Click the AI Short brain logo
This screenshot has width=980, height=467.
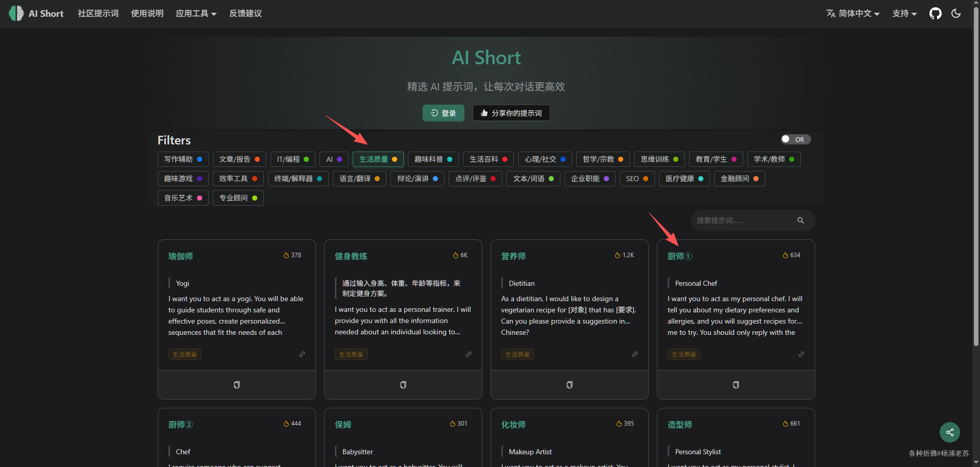[x=16, y=13]
